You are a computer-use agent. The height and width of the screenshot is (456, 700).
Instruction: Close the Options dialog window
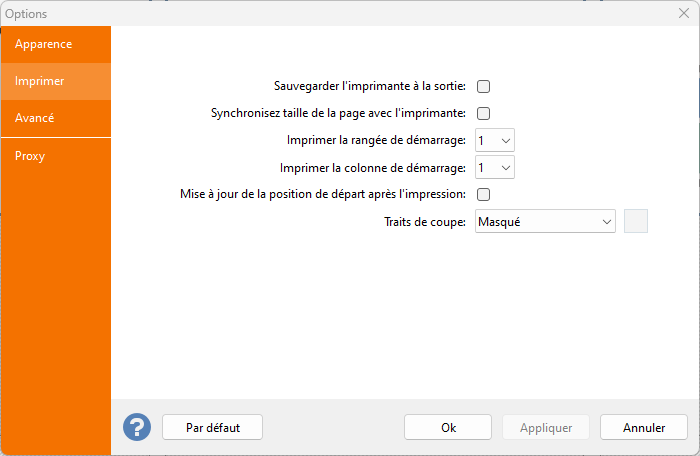(683, 13)
